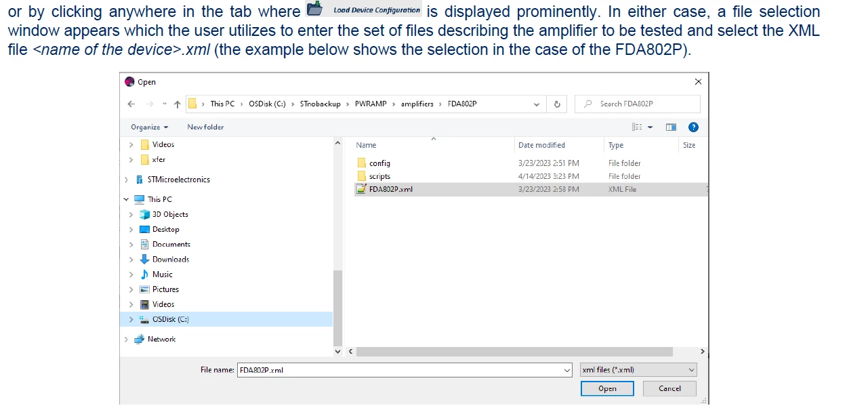
Task: Create a New folder
Action: (205, 127)
